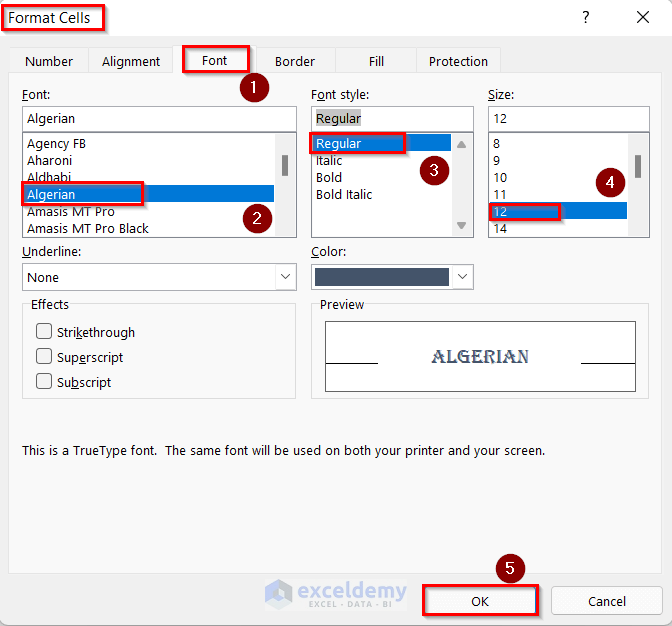Click font style list down arrow
The width and height of the screenshot is (672, 626).
pos(462,225)
